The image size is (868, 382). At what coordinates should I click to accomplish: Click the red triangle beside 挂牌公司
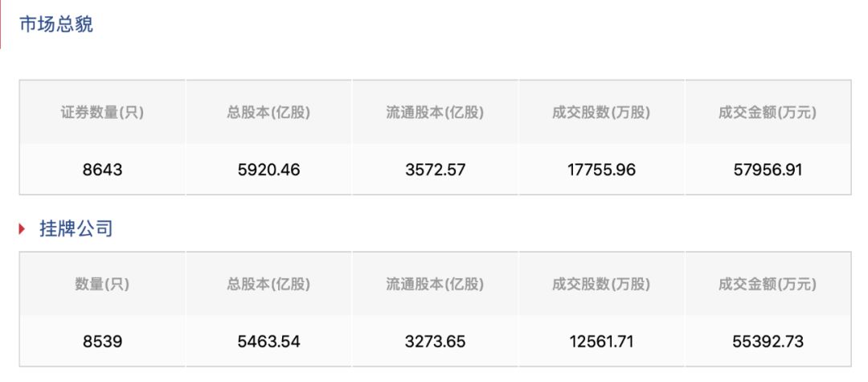23,229
